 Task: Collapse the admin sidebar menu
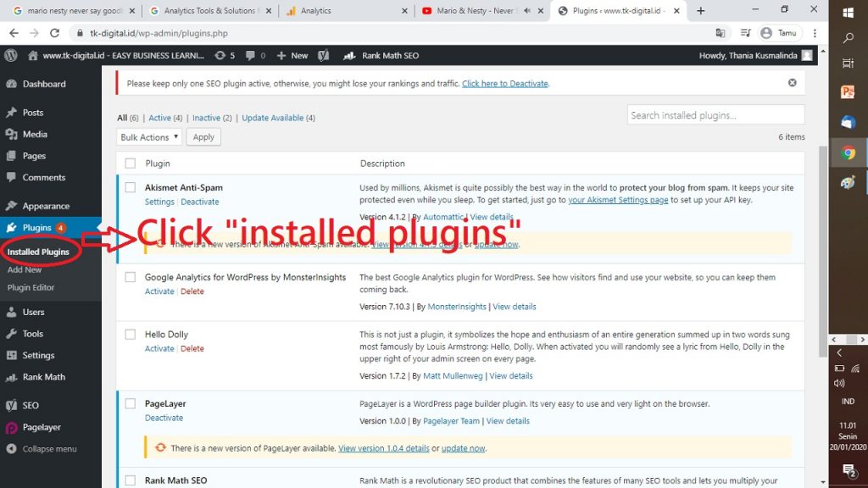point(48,449)
